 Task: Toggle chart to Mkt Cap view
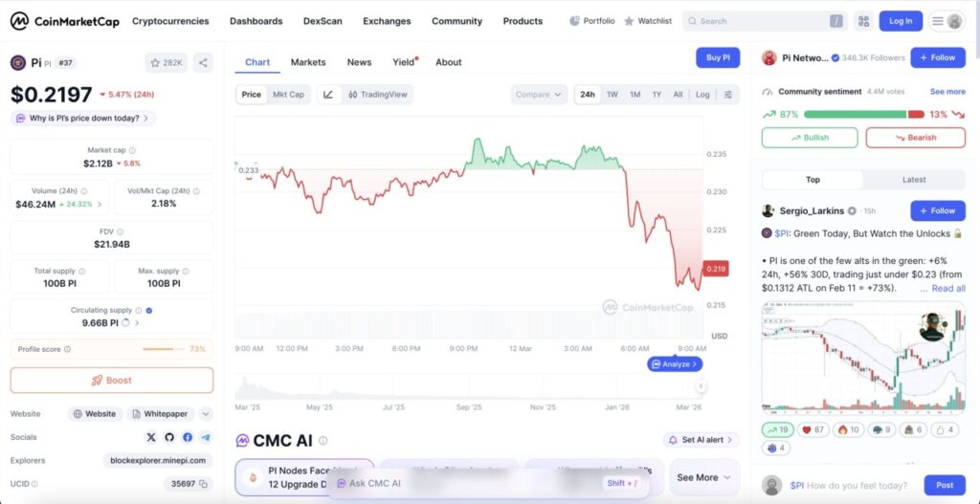pos(288,95)
